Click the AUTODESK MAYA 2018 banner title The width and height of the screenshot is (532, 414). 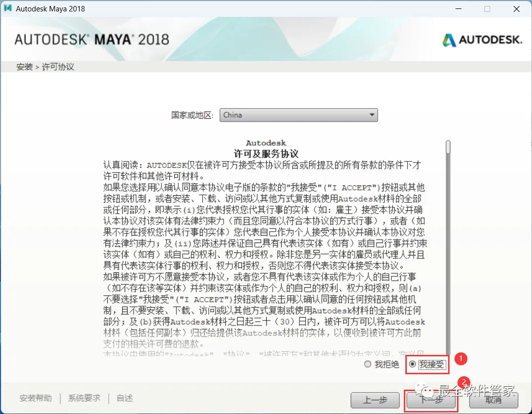(x=91, y=40)
